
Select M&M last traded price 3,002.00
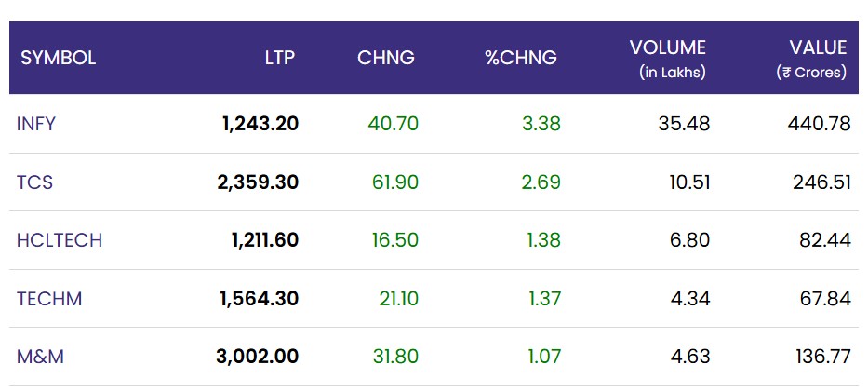[x=258, y=356]
